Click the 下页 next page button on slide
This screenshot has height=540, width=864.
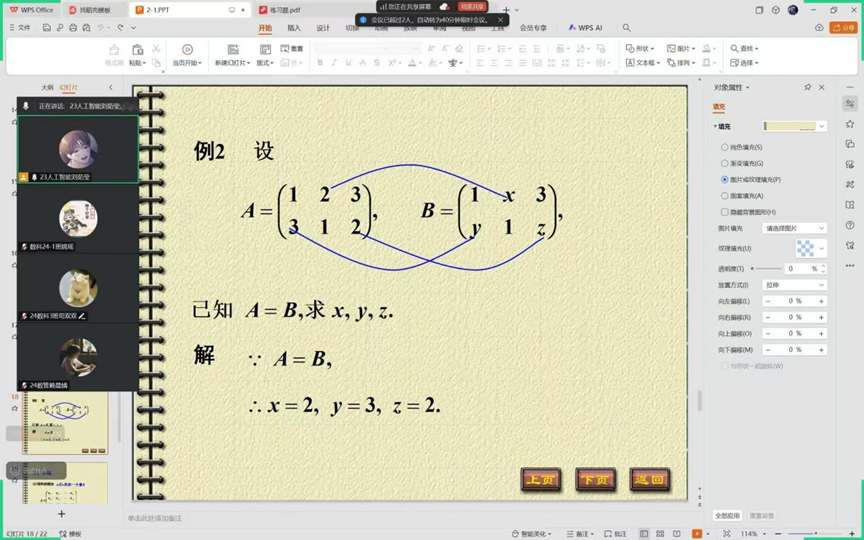pos(595,480)
